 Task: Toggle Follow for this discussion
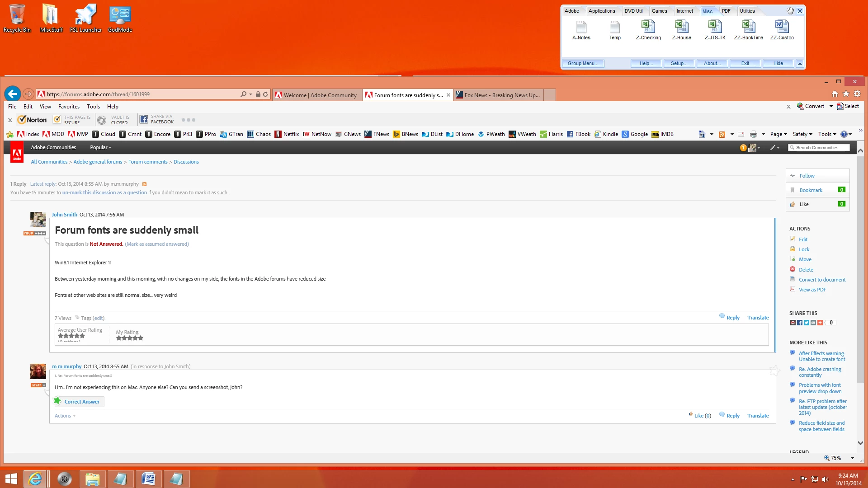(807, 176)
